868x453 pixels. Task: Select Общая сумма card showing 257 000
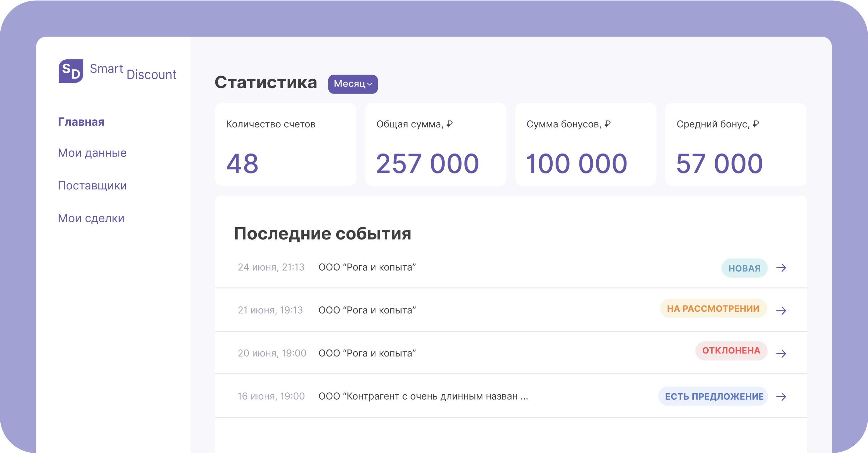[435, 144]
